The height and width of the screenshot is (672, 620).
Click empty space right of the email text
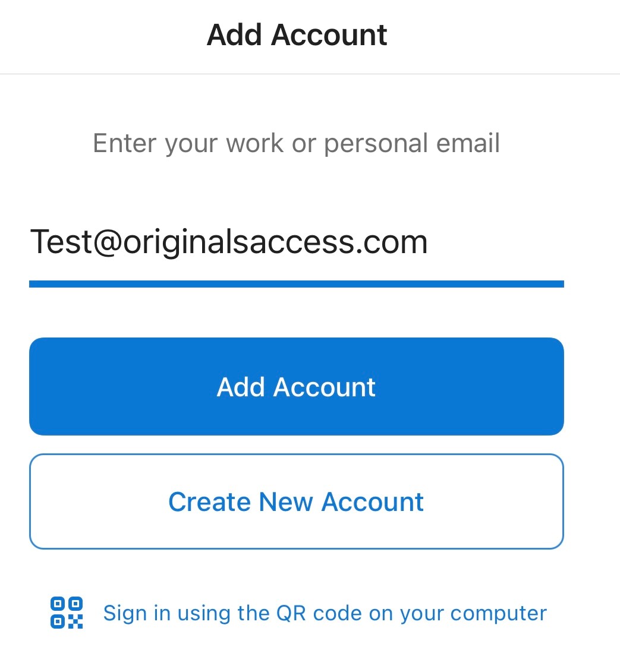pos(495,242)
